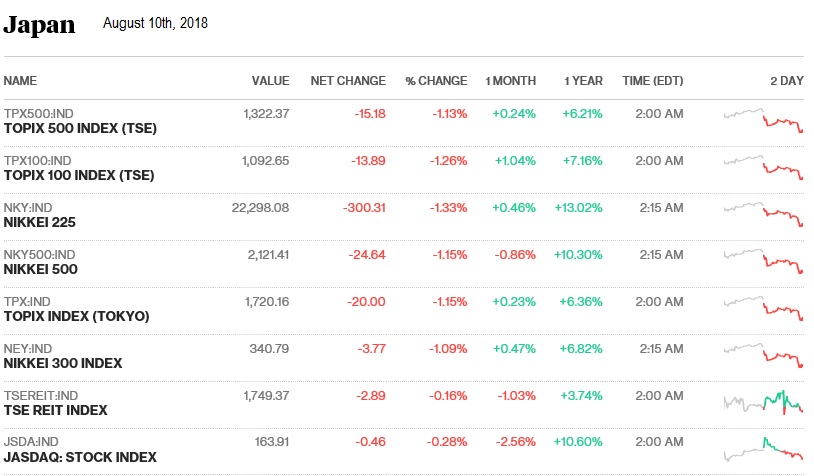814x476 pixels.
Task: View the TOPIX 500 2-day sparkline chart
Action: [763, 120]
